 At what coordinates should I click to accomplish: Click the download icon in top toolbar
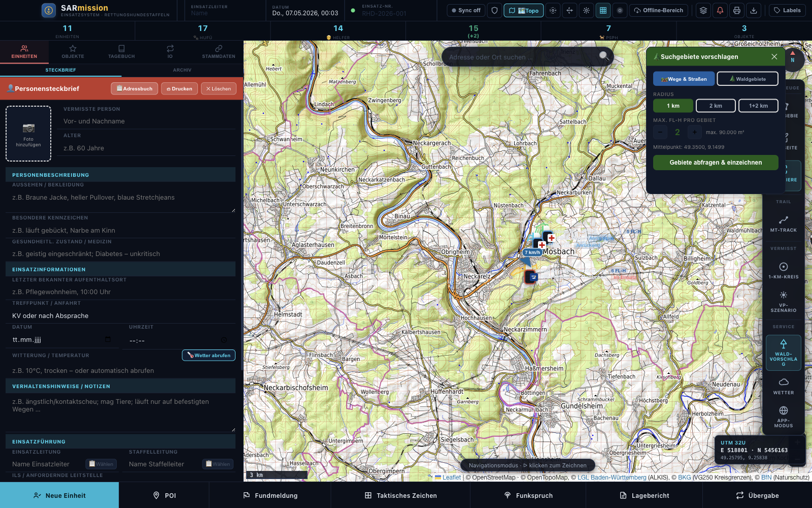[754, 10]
